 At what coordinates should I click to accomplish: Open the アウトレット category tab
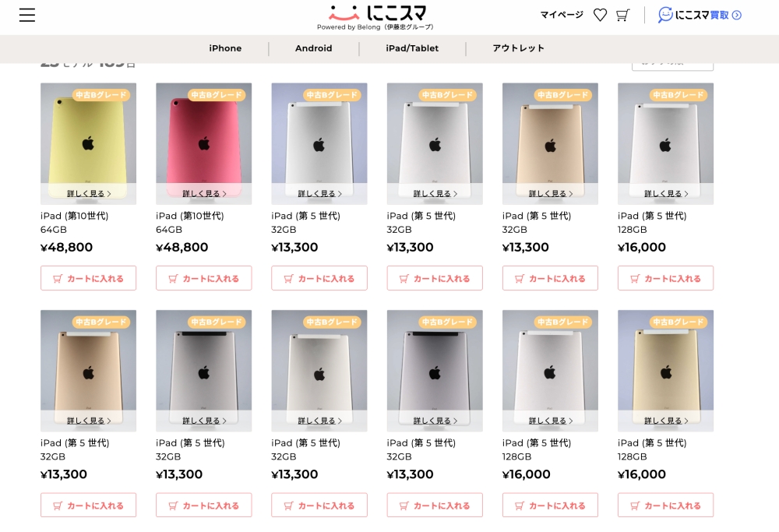(x=518, y=48)
